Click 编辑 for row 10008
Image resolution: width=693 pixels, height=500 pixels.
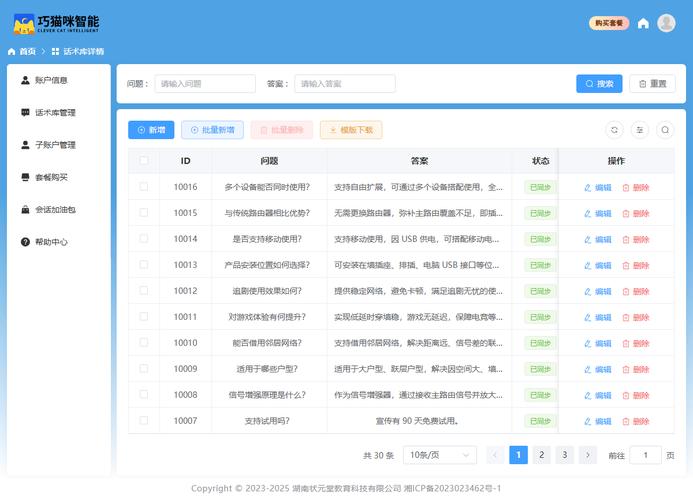tap(598, 395)
